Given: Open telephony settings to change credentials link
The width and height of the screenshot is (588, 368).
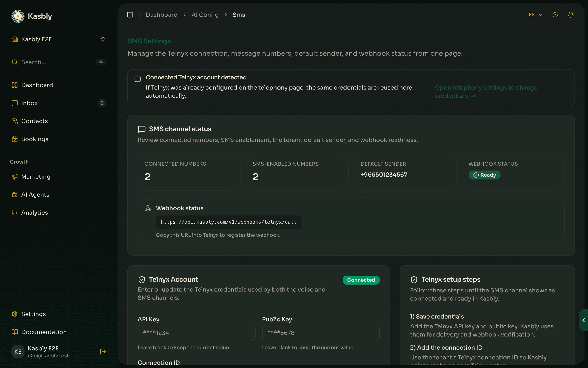Looking at the screenshot, I should click(486, 92).
